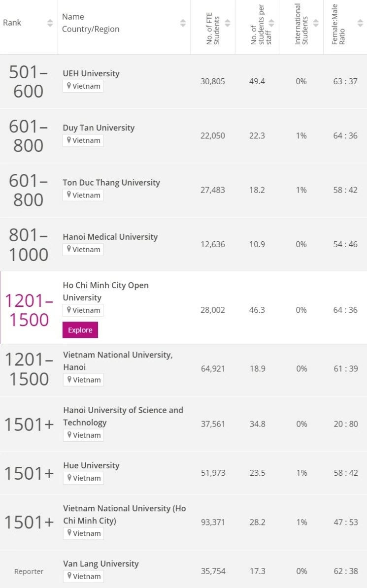Sort table by Rank column arrows
The height and width of the screenshot is (588, 367).
coord(50,23)
